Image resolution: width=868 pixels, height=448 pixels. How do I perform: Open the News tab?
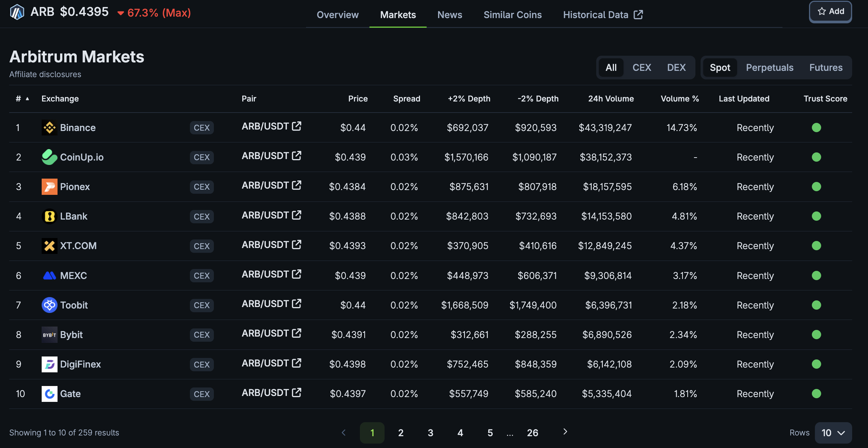(449, 15)
